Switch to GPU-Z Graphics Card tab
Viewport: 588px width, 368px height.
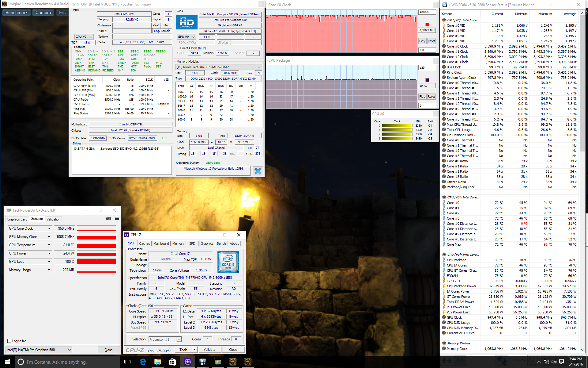[x=17, y=219]
